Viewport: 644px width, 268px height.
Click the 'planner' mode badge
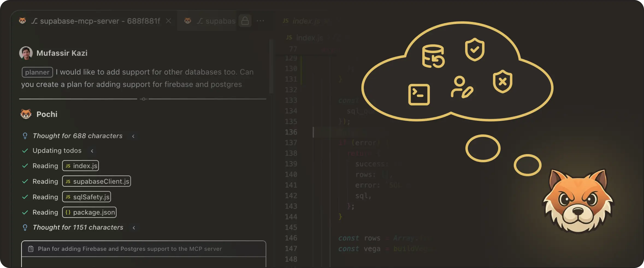click(37, 72)
